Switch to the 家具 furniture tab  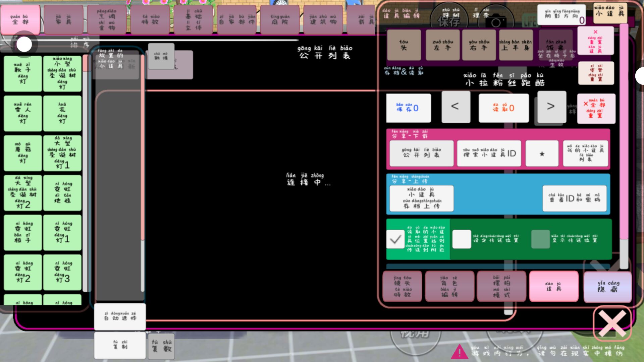coord(63,19)
